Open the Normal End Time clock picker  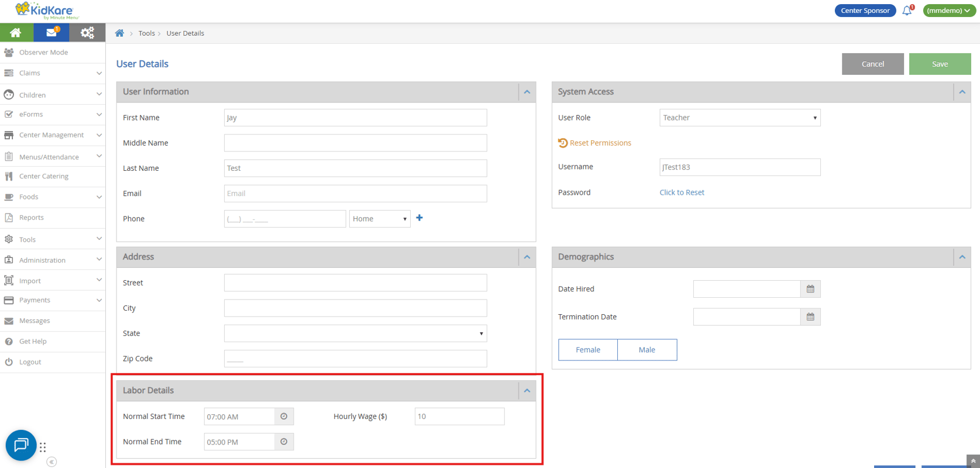click(x=284, y=442)
